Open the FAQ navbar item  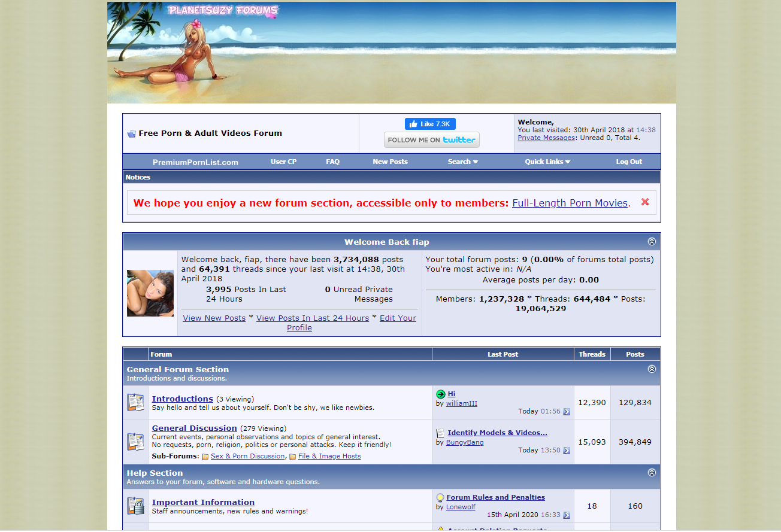(x=332, y=162)
